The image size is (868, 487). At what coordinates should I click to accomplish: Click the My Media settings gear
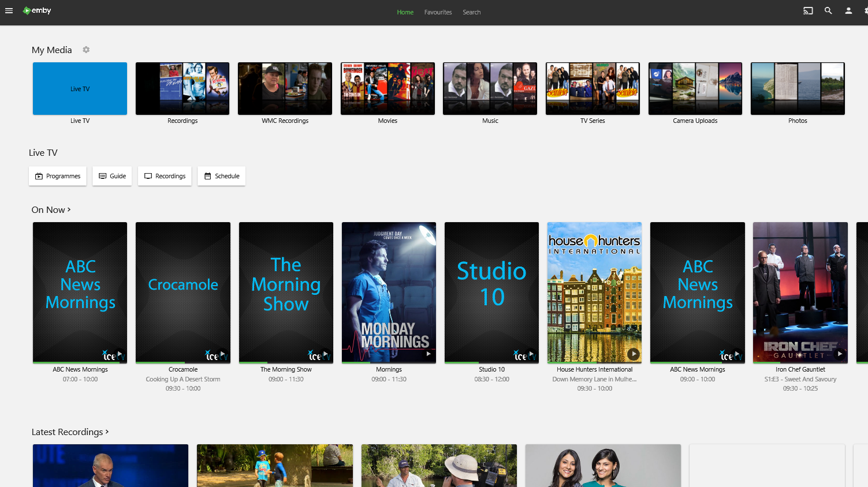[x=86, y=50]
